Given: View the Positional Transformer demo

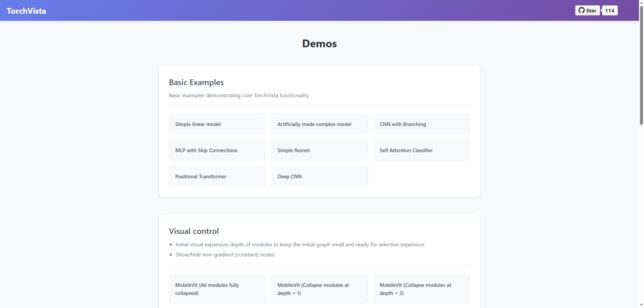Looking at the screenshot, I should pyautogui.click(x=217, y=176).
